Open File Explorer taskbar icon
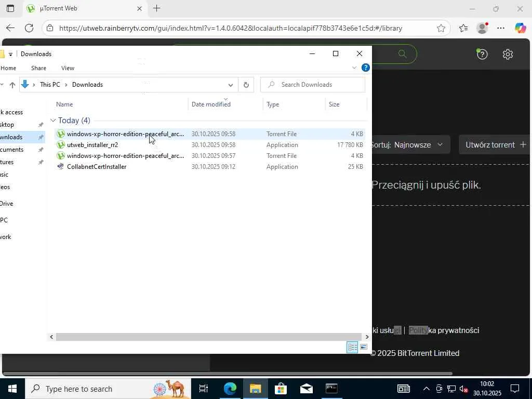532x399 pixels. click(255, 389)
